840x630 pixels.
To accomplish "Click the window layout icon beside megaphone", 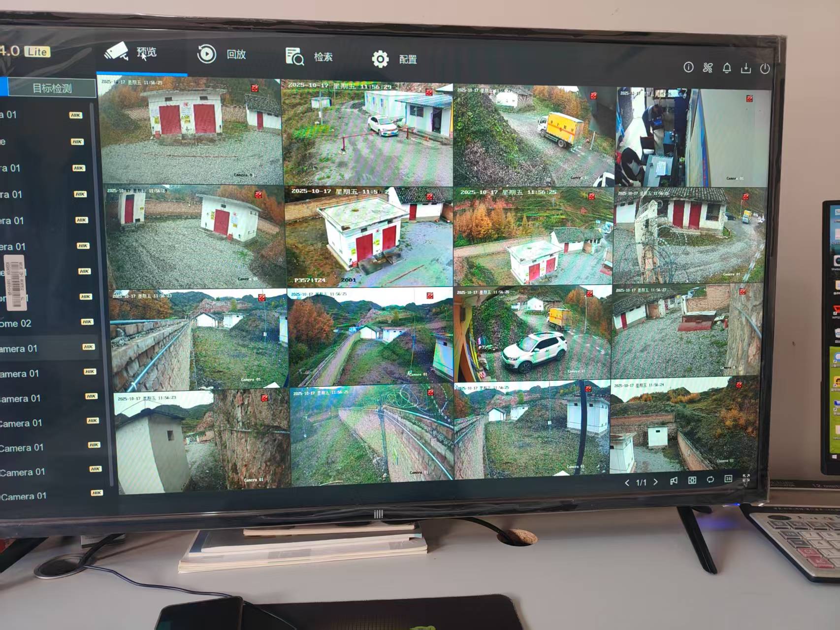I will pos(692,480).
